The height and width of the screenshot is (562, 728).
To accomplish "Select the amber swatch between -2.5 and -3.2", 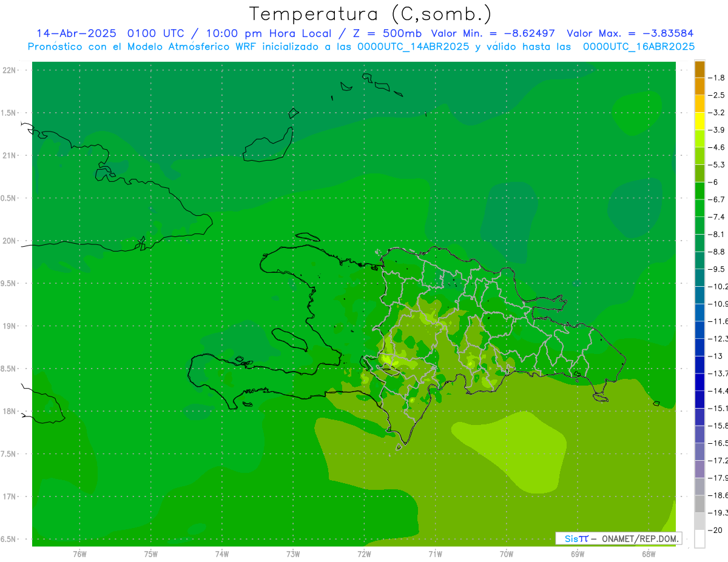I will pyautogui.click(x=699, y=104).
